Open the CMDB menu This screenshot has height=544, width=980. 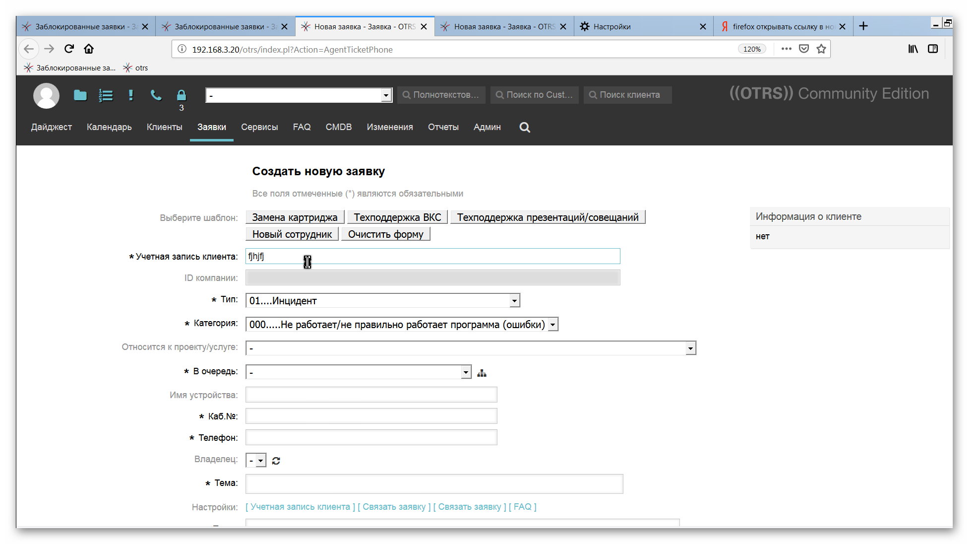pyautogui.click(x=339, y=127)
